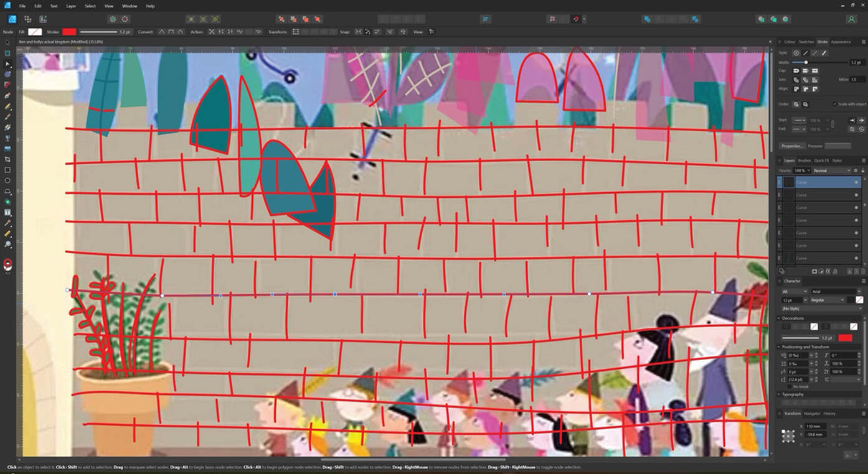This screenshot has width=868, height=474.
Task: Select the Pen tool
Action: [7, 96]
